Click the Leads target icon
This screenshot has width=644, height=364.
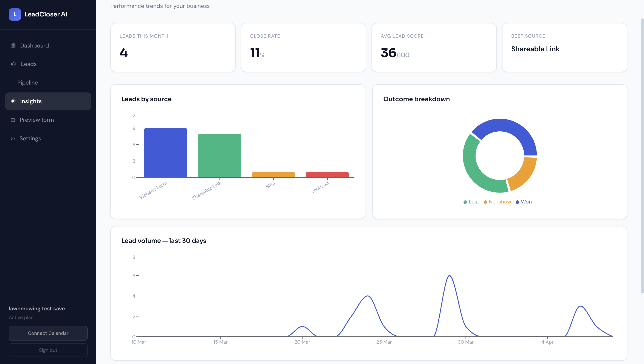coord(14,64)
